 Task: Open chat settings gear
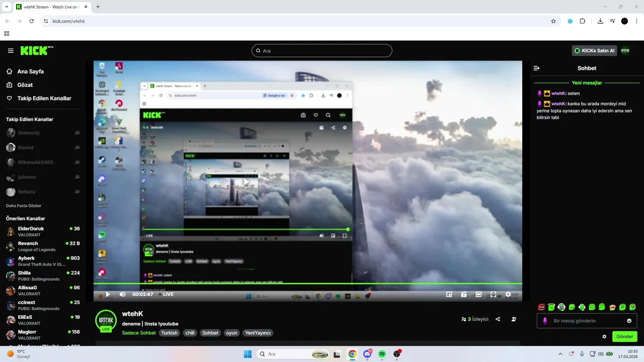(x=604, y=336)
